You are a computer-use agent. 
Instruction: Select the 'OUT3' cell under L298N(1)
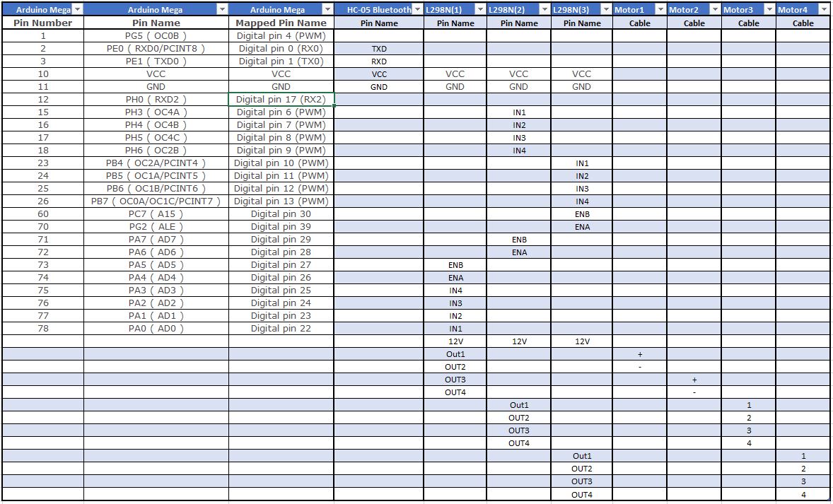pos(455,380)
